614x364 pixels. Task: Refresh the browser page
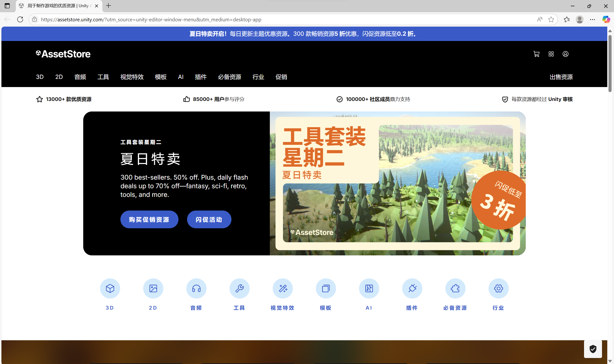pyautogui.click(x=20, y=19)
